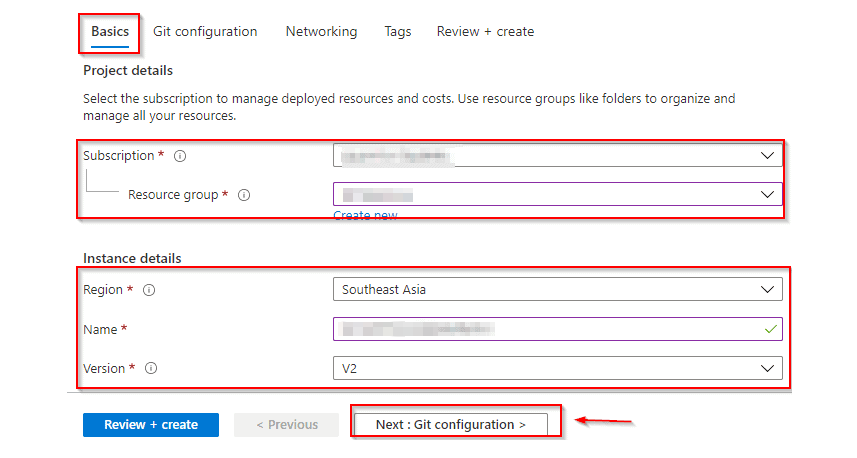The height and width of the screenshot is (458, 857).
Task: Open the Subscription dropdown
Action: click(x=557, y=156)
